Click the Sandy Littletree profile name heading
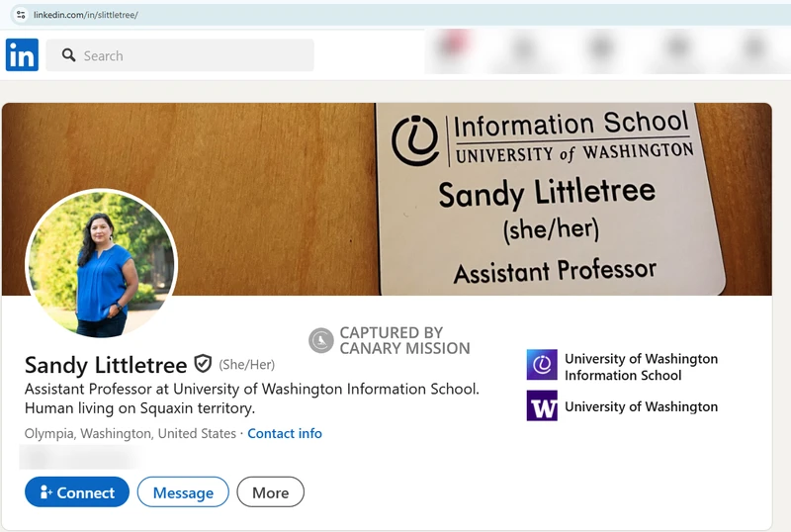Image resolution: width=791 pixels, height=532 pixels. click(106, 365)
